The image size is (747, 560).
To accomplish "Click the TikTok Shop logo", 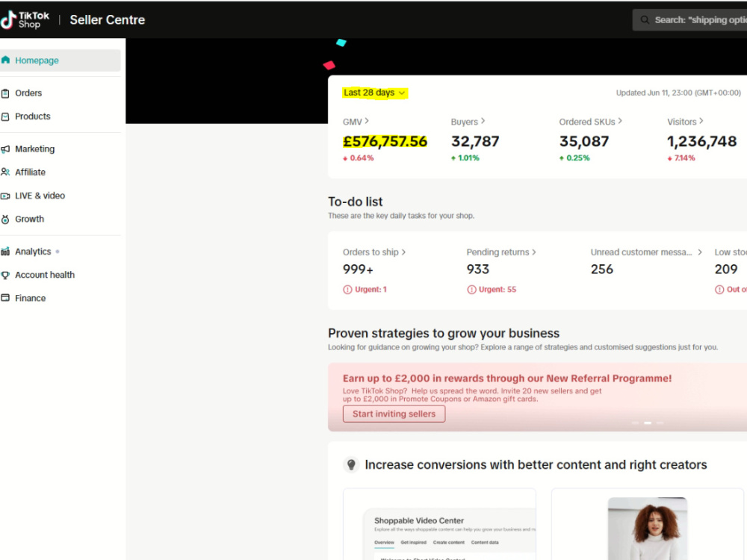I will 25,19.
